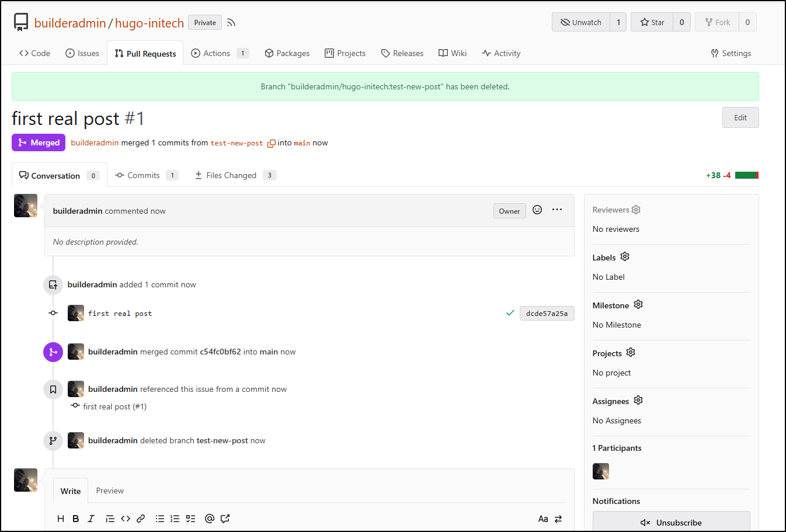Image resolution: width=786 pixels, height=532 pixels.
Task: Click the green and red diff stat bar
Action: (746, 175)
